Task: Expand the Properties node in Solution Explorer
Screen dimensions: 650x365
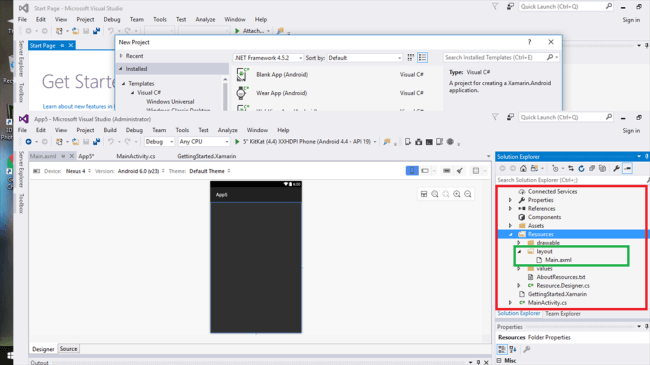Action: (510, 200)
